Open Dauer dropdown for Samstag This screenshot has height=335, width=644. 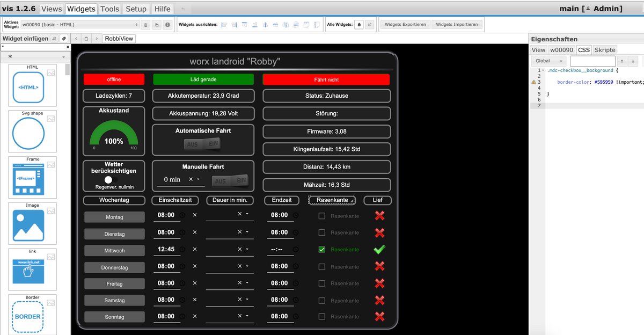tap(247, 300)
